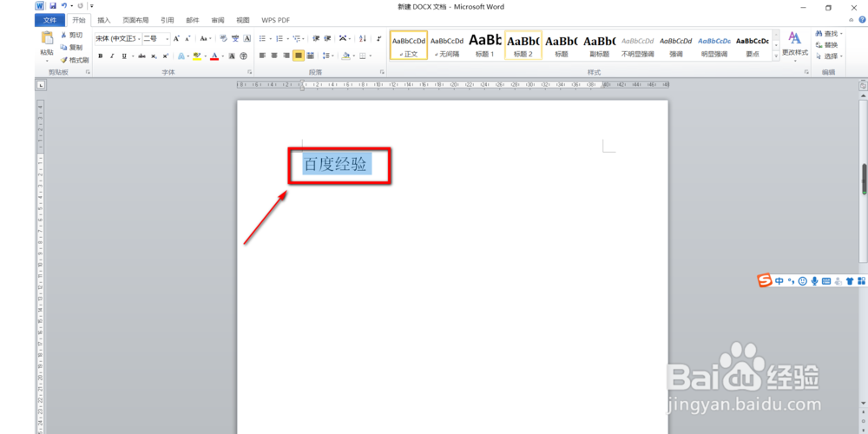Click the Shrink Font icon
This screenshot has height=434, width=868.
tap(187, 39)
